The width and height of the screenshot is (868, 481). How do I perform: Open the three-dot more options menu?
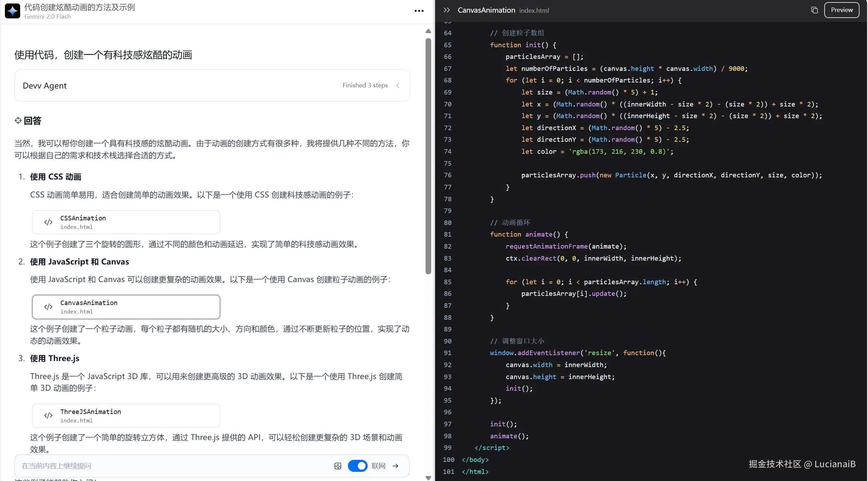tap(419, 11)
